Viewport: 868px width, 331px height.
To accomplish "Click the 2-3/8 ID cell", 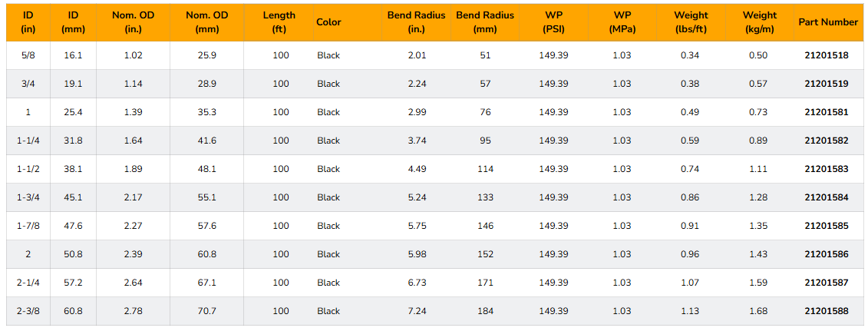I will tap(28, 311).
